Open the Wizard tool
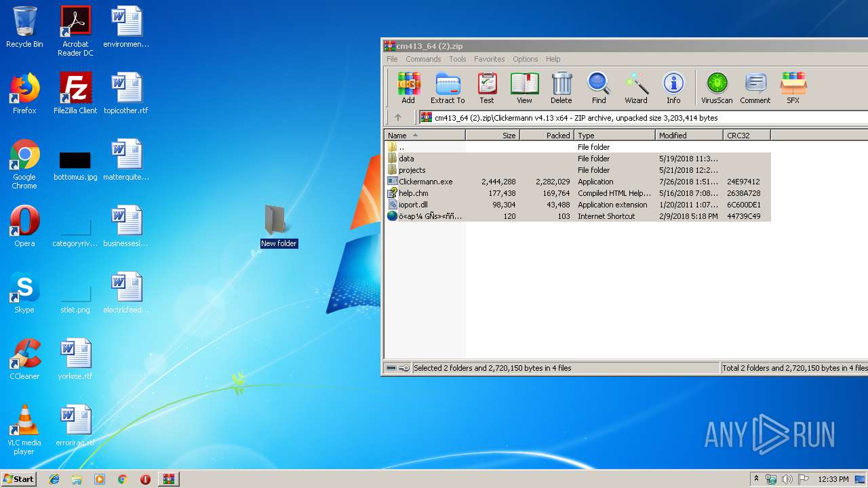This screenshot has width=868, height=488. pos(636,88)
